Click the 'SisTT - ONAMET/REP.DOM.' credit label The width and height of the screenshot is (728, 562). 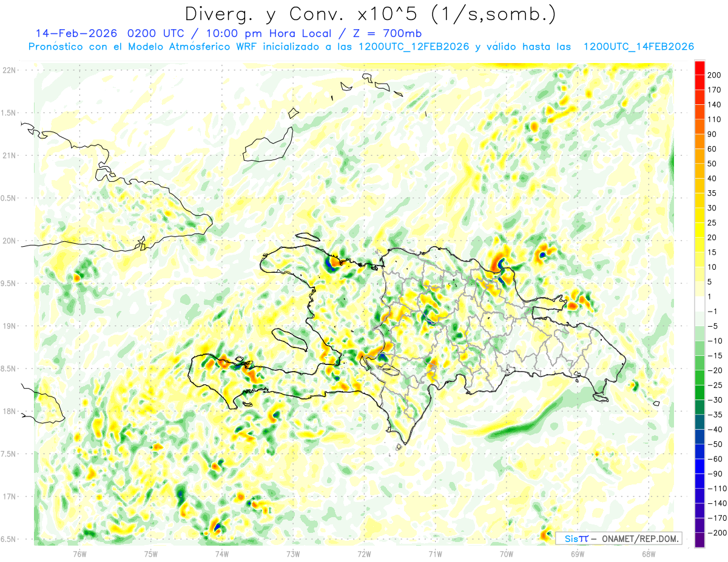click(619, 538)
